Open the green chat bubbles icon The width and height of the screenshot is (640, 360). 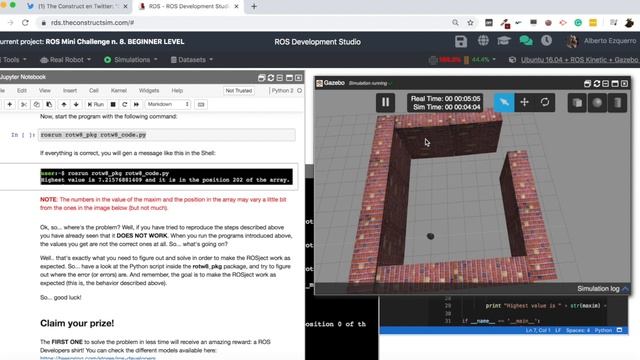pyautogui.click(x=525, y=40)
